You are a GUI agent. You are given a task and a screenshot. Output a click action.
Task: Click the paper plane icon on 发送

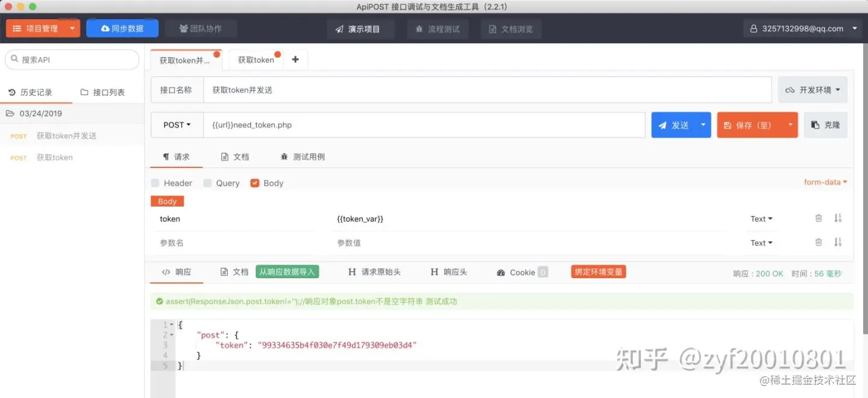(662, 125)
